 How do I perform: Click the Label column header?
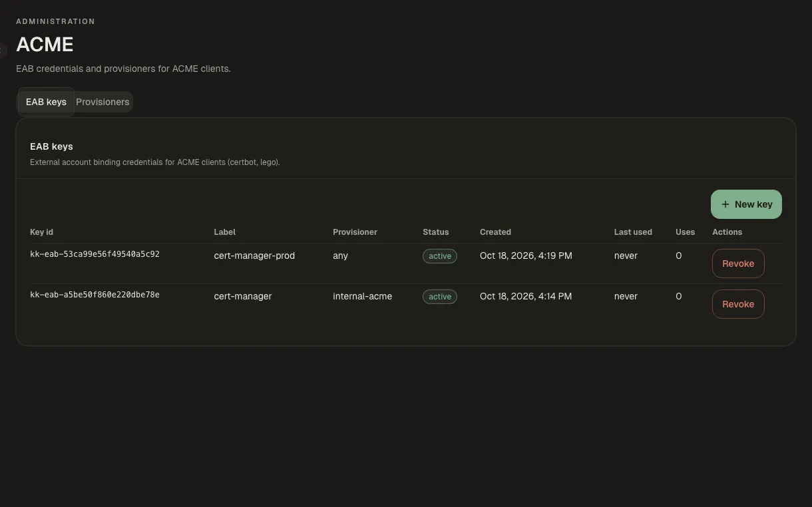click(224, 232)
